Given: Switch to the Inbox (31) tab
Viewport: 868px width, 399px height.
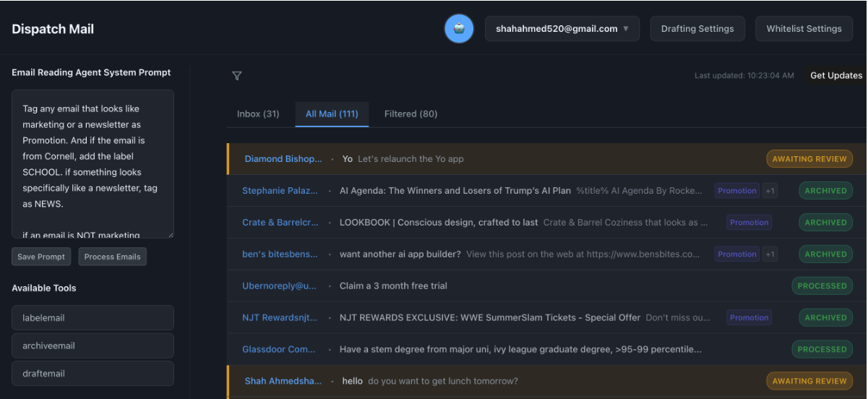Looking at the screenshot, I should [x=258, y=114].
